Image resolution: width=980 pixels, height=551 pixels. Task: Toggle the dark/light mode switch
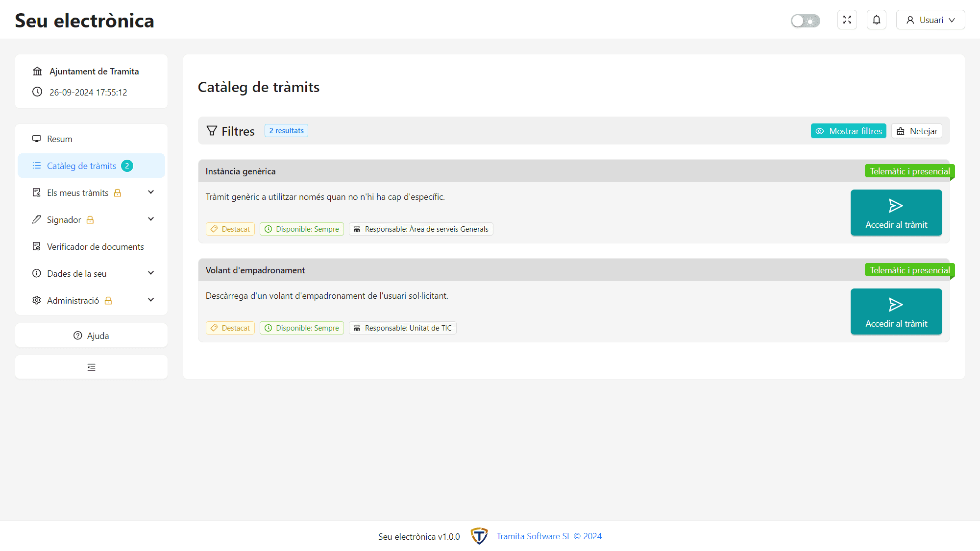pos(805,20)
